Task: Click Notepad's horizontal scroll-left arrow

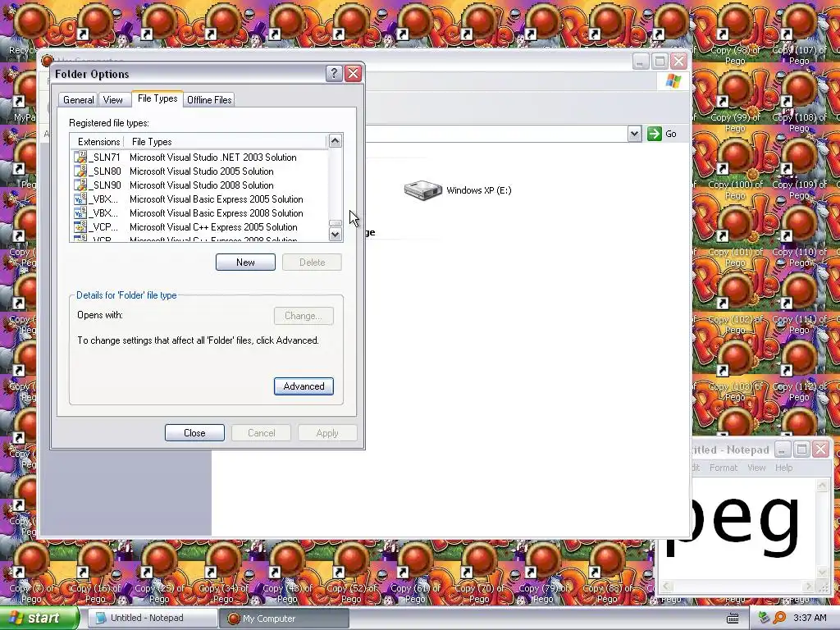Action: [666, 586]
